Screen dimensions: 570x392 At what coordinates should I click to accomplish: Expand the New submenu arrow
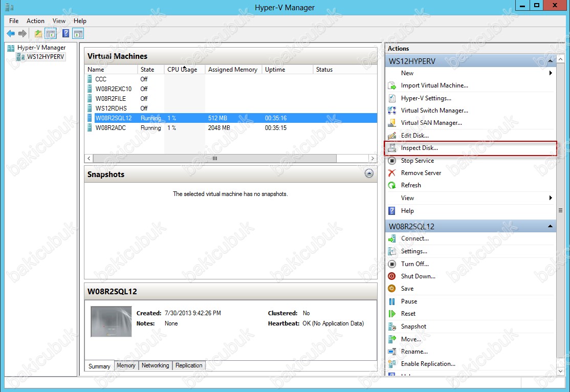[x=551, y=73]
